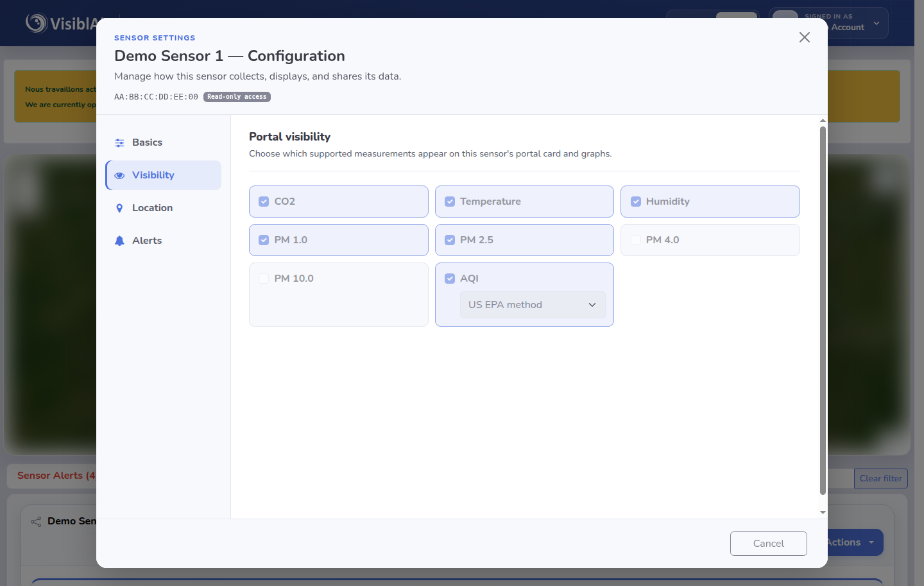Uncheck the CO2 measurement checkbox
This screenshot has width=924, height=586.
pos(264,202)
